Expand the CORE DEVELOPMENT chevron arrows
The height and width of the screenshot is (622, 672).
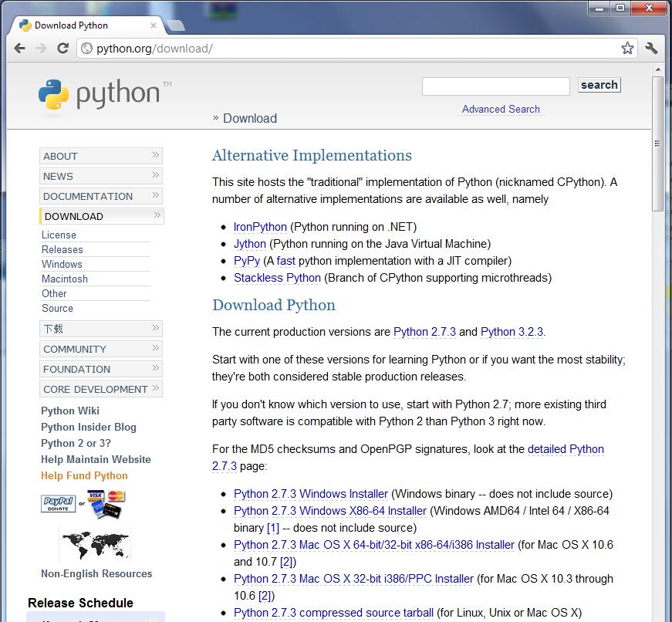pyautogui.click(x=156, y=388)
